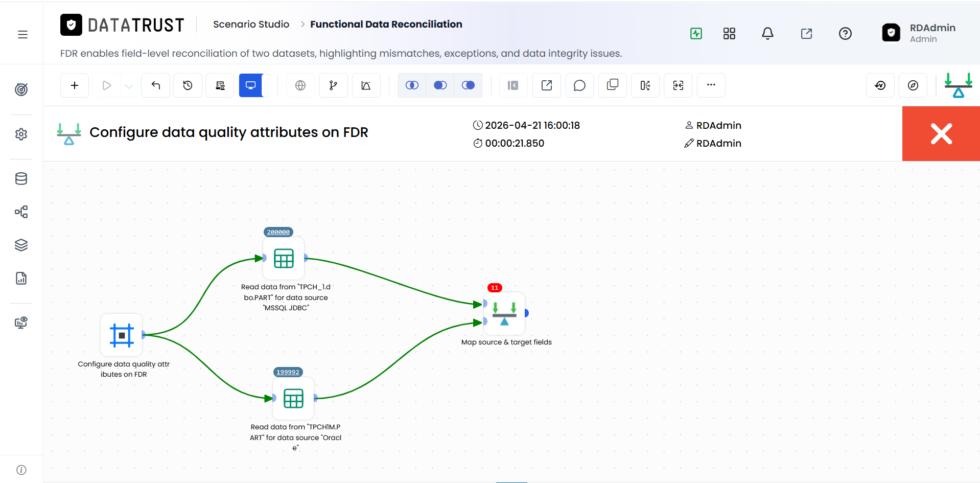Image resolution: width=980 pixels, height=483 pixels.
Task: Select the Map source & target fields node
Action: pos(504,313)
